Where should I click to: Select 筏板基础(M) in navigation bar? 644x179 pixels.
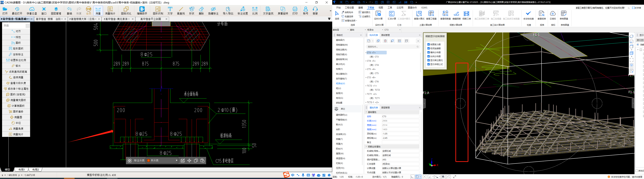click(x=342, y=45)
